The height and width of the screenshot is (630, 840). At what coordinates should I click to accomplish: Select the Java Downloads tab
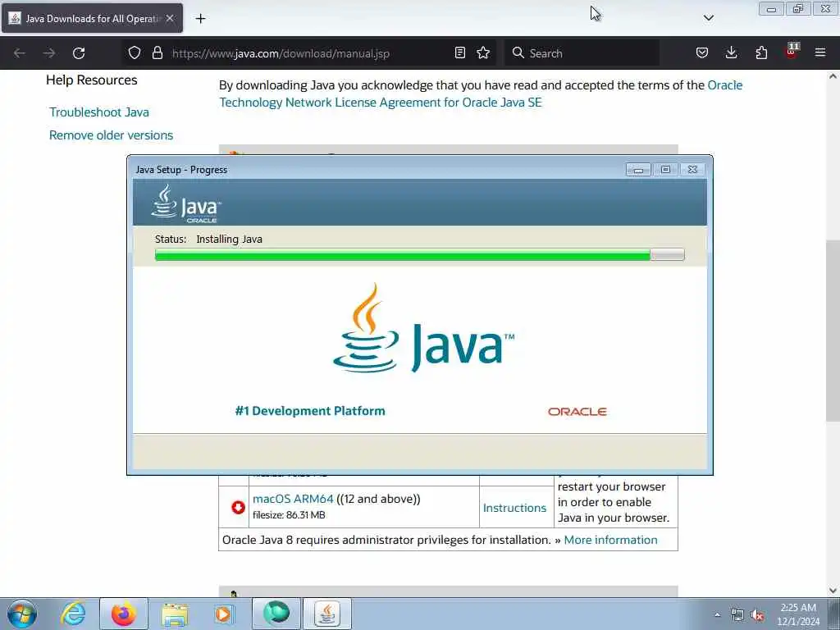click(x=92, y=18)
